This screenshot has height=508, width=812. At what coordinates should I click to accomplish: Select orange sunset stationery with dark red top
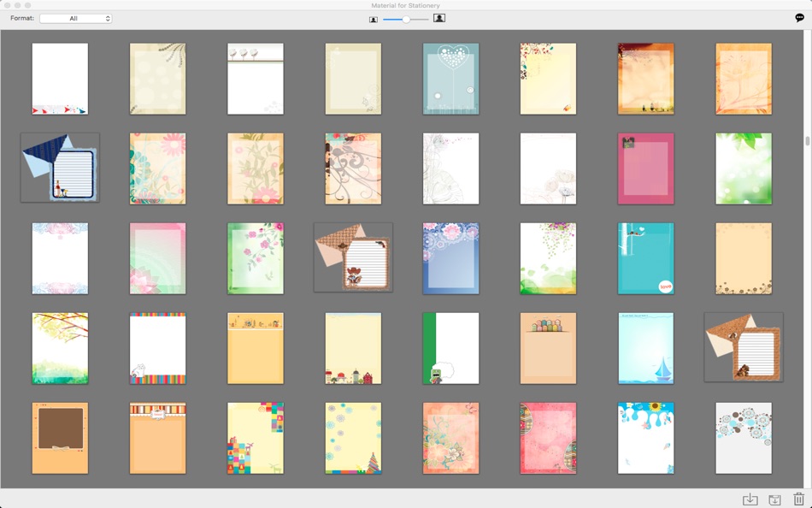(646, 79)
